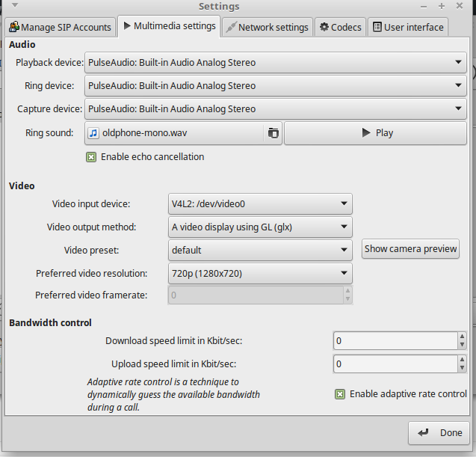Click Show camera preview button
476x457 pixels.
point(410,249)
